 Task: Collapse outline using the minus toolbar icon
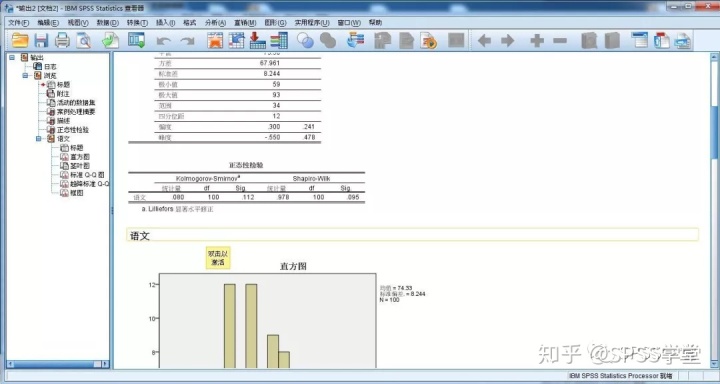(x=560, y=41)
